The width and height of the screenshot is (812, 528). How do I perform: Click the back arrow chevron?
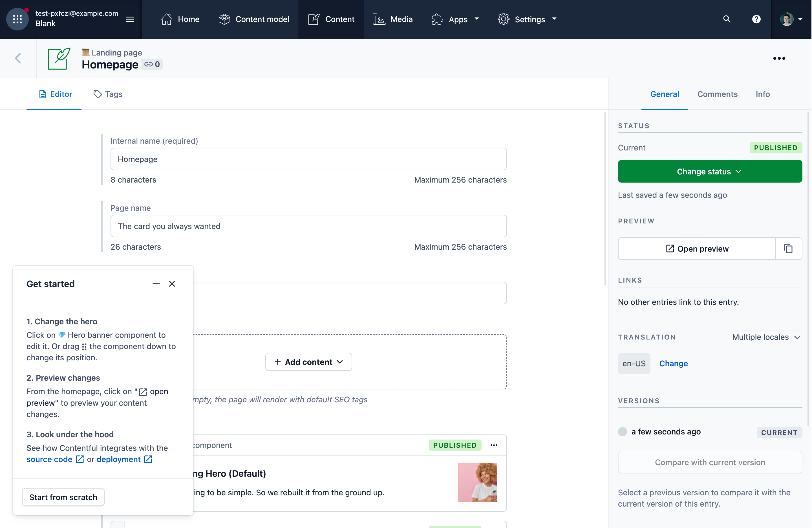(18, 58)
